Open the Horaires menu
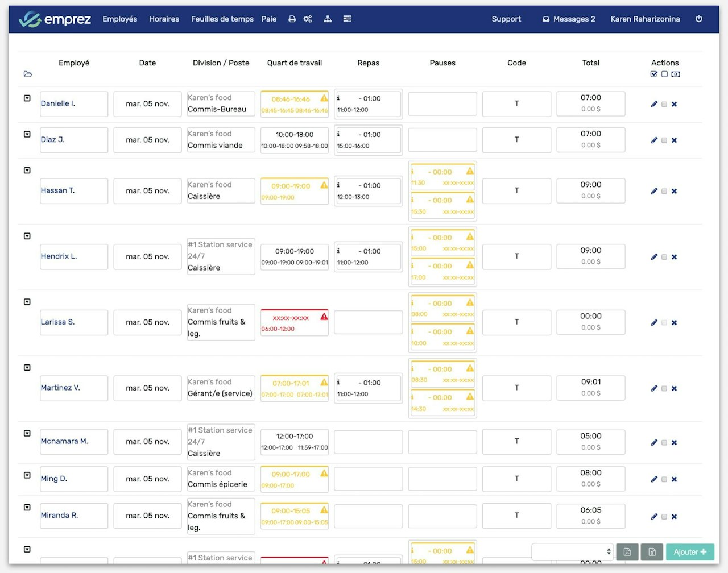The width and height of the screenshot is (728, 573). tap(164, 19)
